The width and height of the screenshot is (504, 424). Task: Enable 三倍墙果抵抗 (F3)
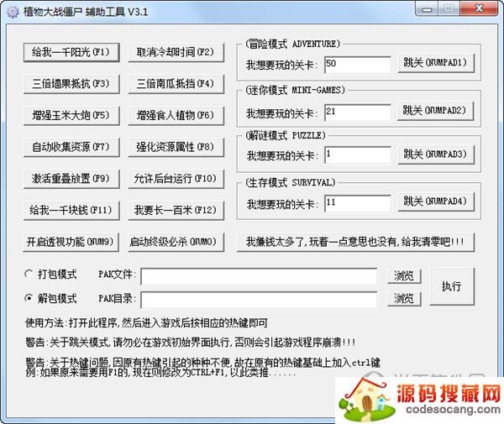[71, 83]
